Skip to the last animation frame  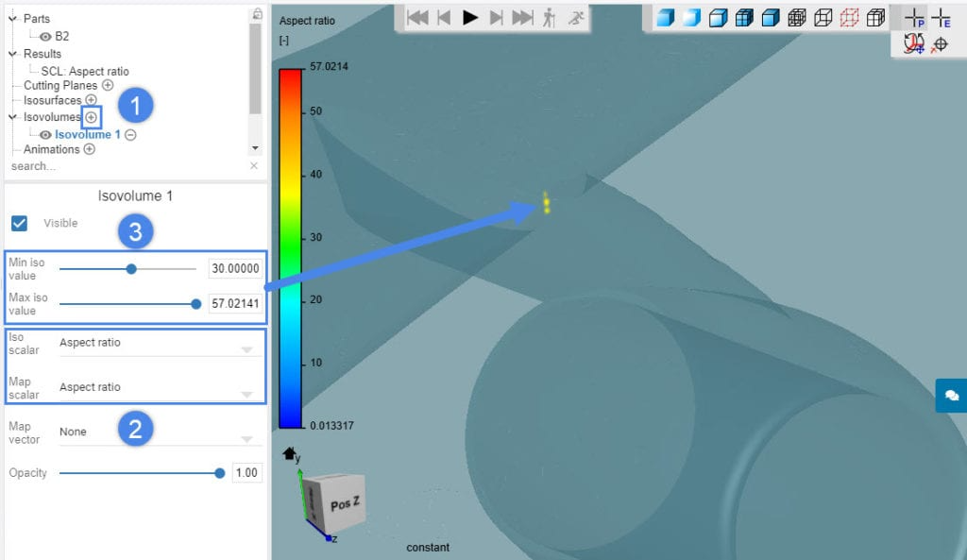(522, 17)
